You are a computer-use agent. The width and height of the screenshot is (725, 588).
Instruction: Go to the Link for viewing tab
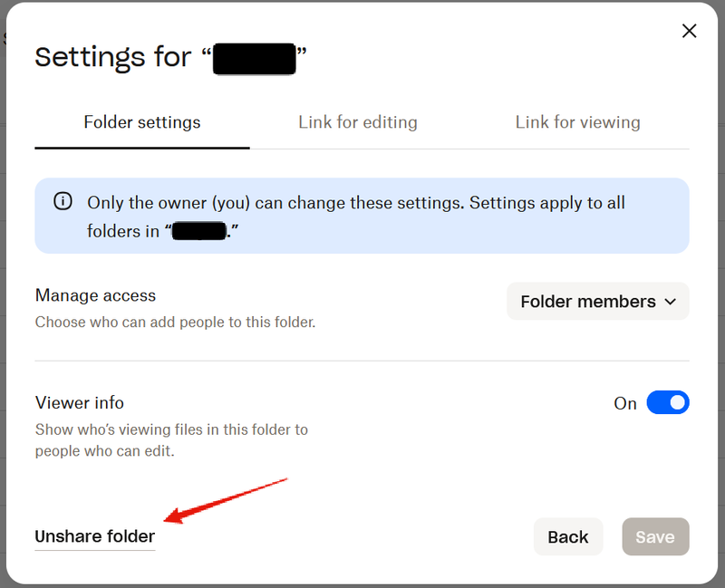578,122
